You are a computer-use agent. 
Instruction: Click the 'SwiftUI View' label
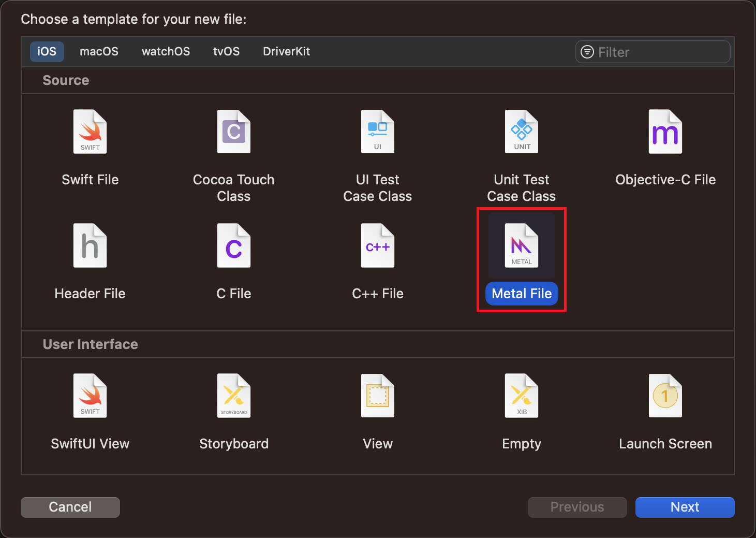(90, 444)
